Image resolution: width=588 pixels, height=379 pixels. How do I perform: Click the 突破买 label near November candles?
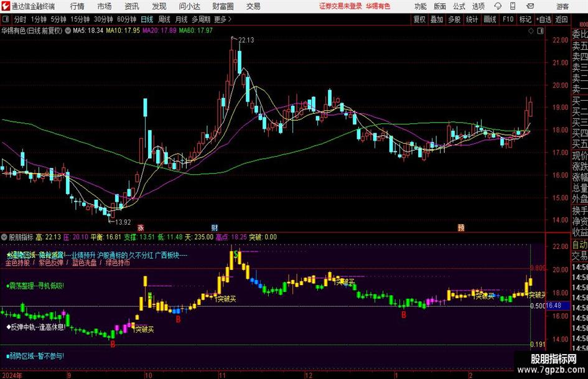[227, 299]
